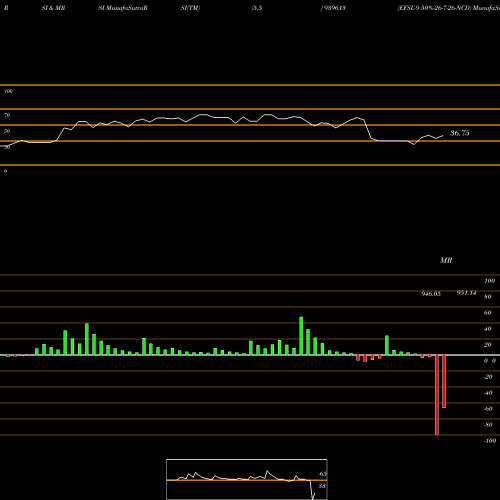
Task: Click the current RSI value 36.75
Action: pos(460,133)
